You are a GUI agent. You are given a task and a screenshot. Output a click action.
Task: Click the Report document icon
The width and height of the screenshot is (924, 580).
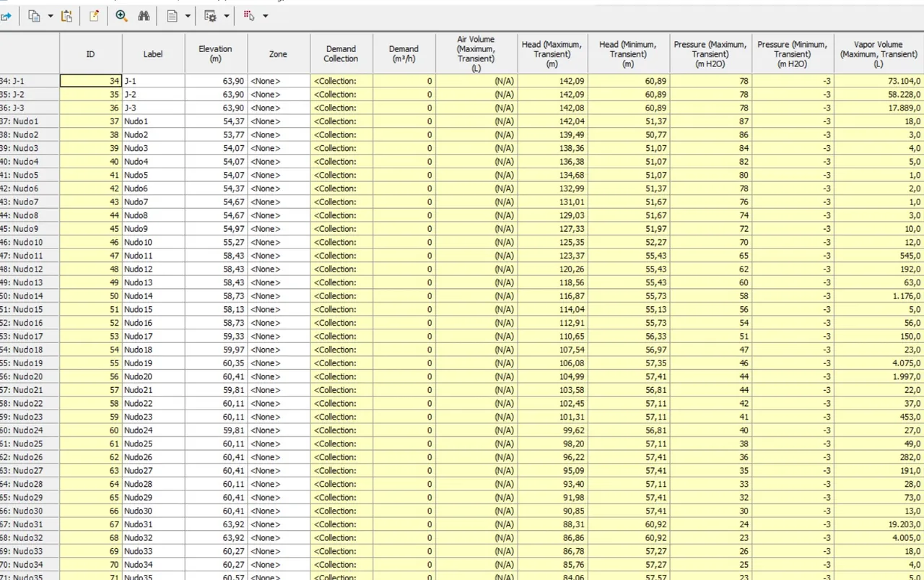(x=173, y=16)
